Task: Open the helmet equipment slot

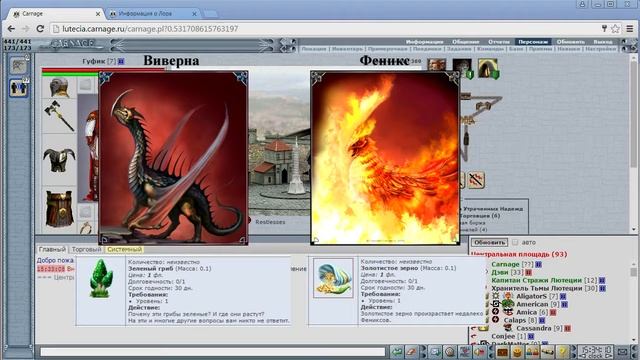Action: tap(59, 87)
